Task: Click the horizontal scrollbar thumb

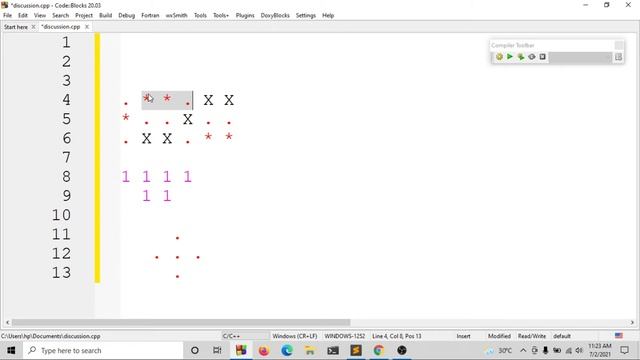Action: tap(181, 322)
